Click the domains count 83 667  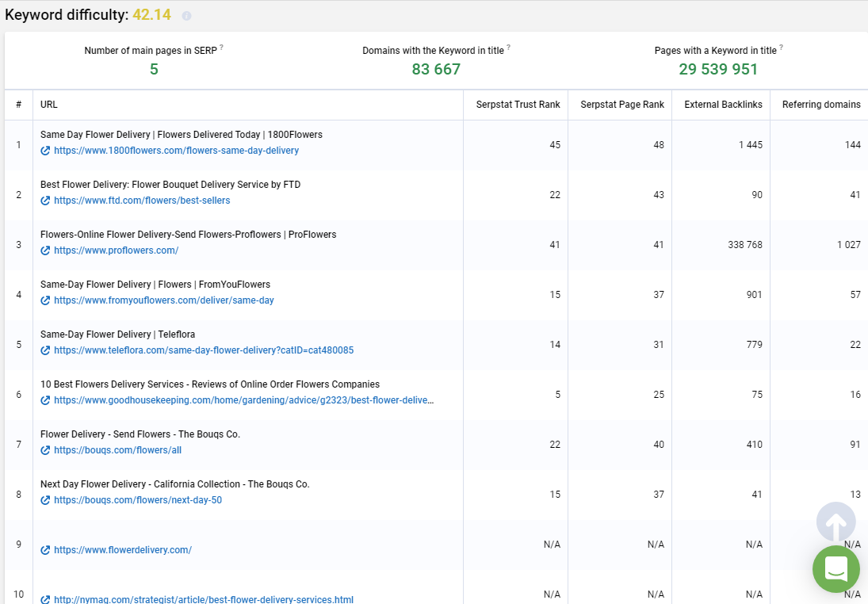pyautogui.click(x=436, y=69)
